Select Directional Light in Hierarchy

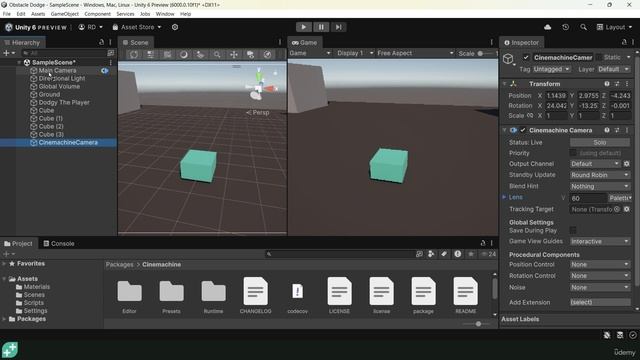click(x=62, y=78)
